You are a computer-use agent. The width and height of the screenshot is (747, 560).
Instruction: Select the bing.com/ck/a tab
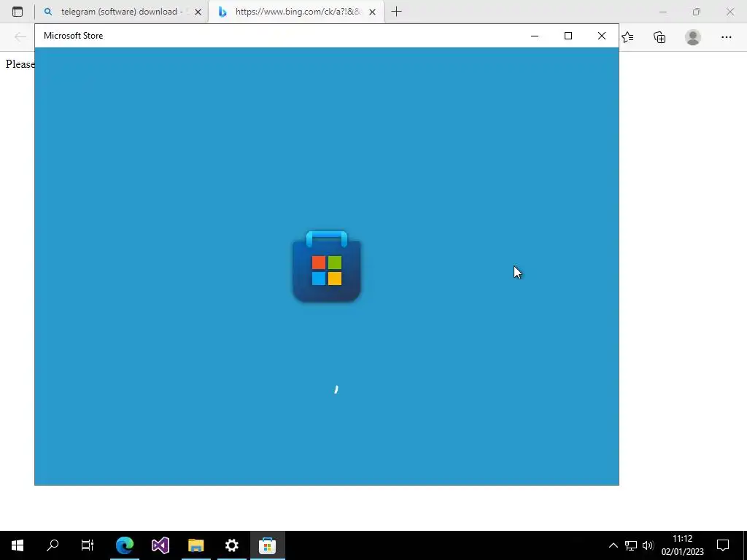[x=296, y=12]
